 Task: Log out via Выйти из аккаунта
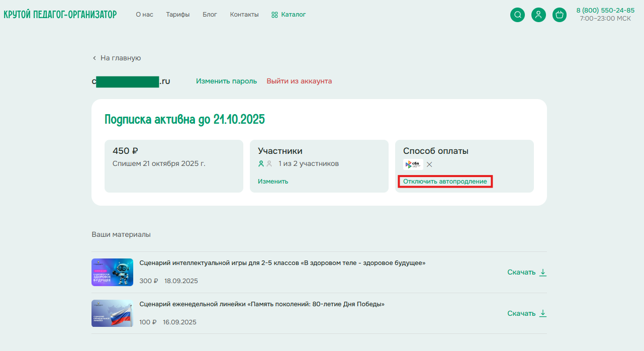coord(299,81)
